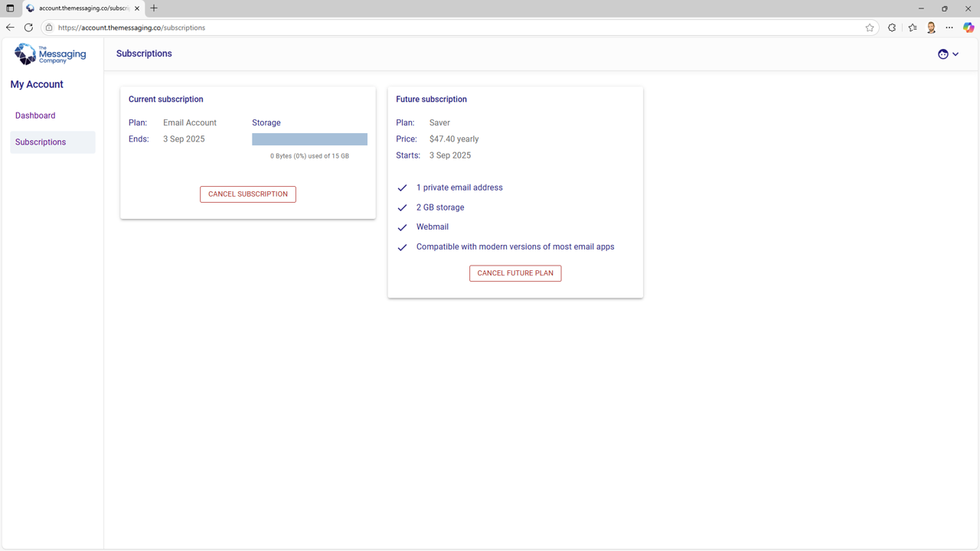This screenshot has height=551, width=980.
Task: Click checkmark beside 2 GB storage
Action: pyautogui.click(x=402, y=207)
